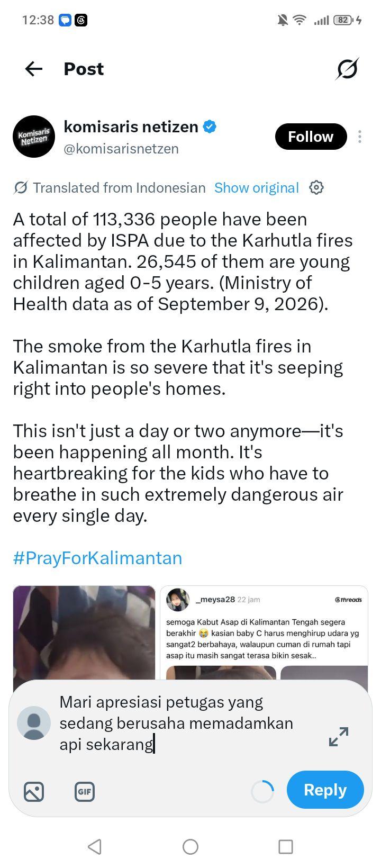381x868 pixels.
Task: Tap the komisaris netizen profile avatar
Action: [x=33, y=137]
